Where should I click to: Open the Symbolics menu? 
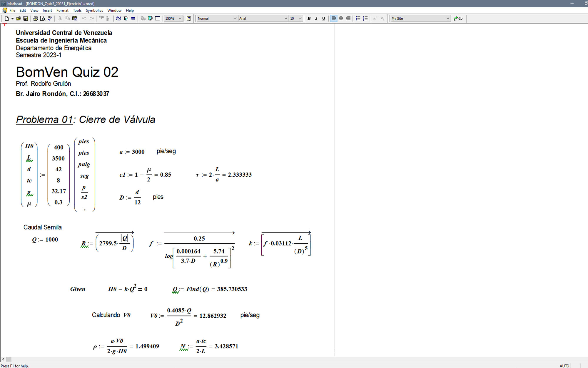[94, 10]
